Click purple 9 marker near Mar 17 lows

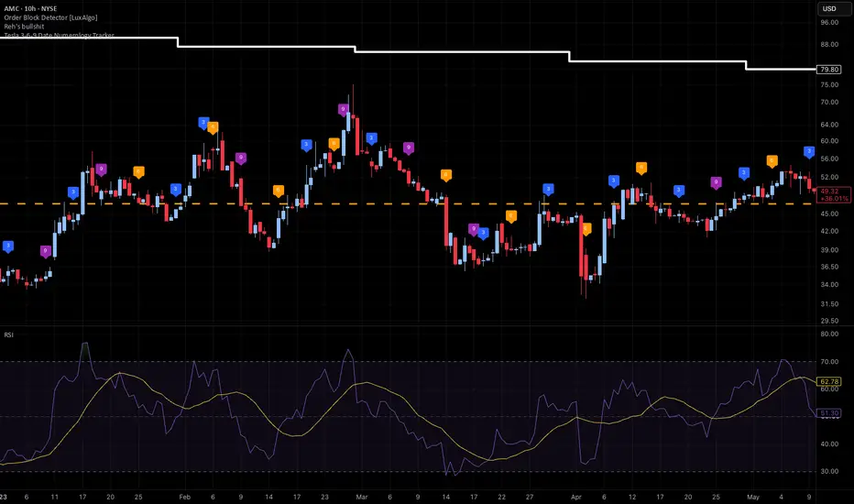tap(474, 229)
